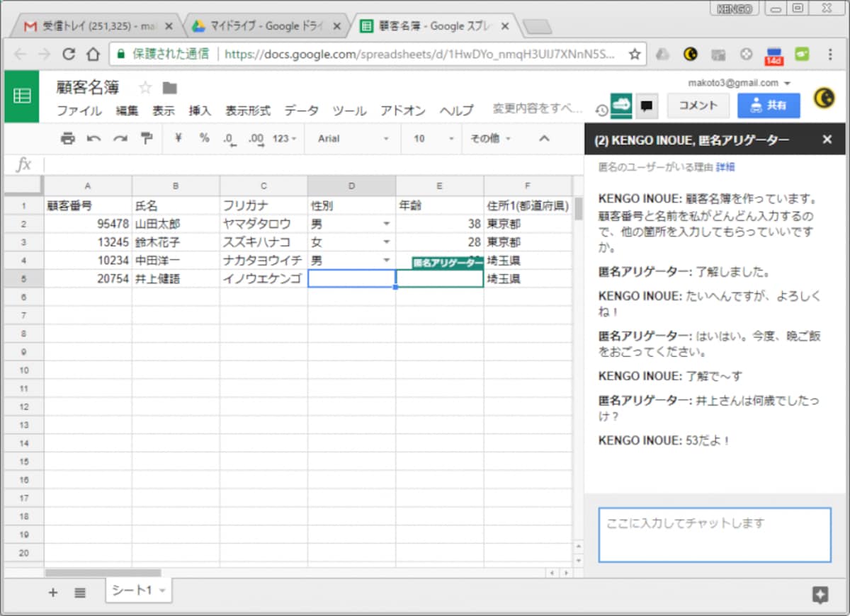Open the アドオン menu
Screen dimensions: 850x616
point(403,110)
